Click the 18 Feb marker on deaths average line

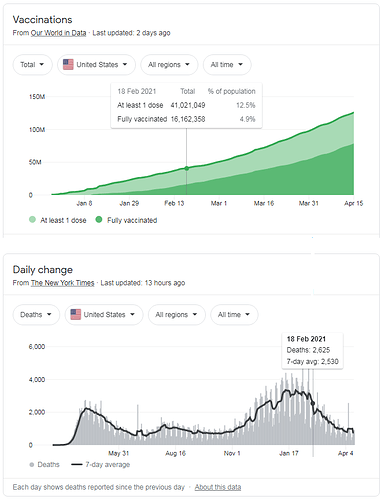pyautogui.click(x=313, y=404)
